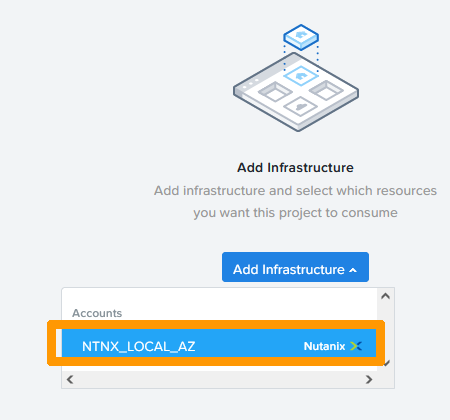
Task: Click the cloud tile in the illustration
Action: point(301,106)
